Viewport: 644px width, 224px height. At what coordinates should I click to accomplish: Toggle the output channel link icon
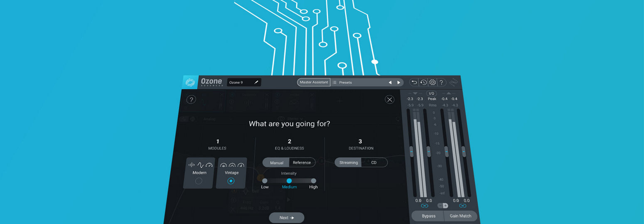pyautogui.click(x=463, y=206)
